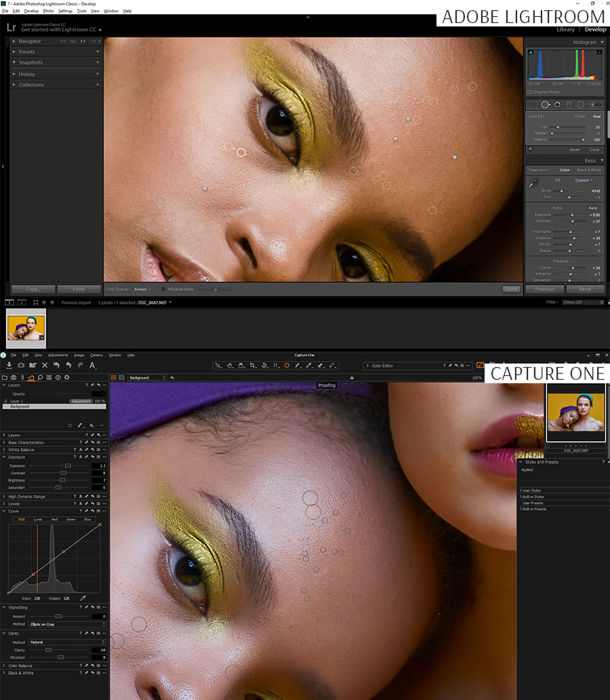The image size is (610, 700).
Task: Click the camera capture icon in Capture One toolbar
Action: point(21,365)
